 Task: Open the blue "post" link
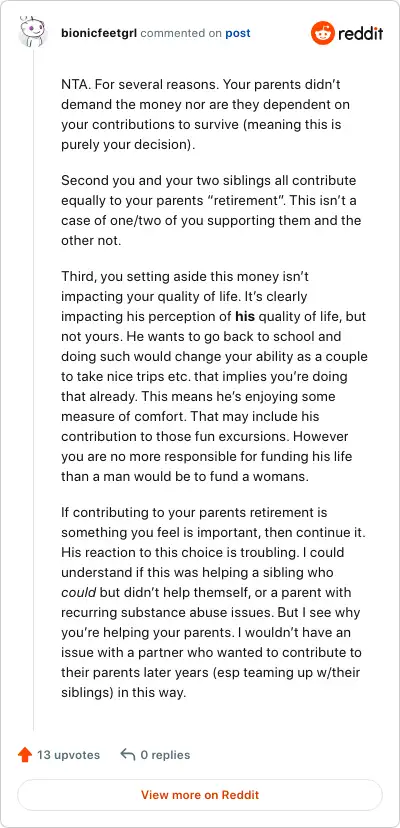point(238,34)
